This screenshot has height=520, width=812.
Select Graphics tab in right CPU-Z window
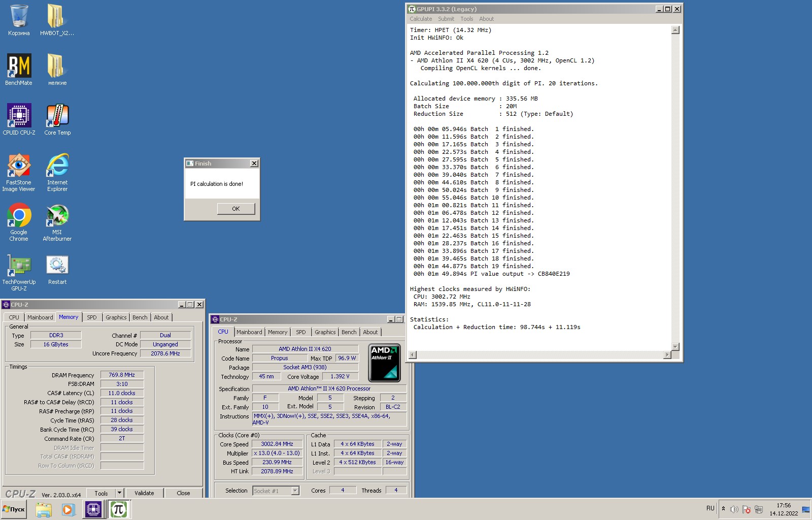click(325, 332)
